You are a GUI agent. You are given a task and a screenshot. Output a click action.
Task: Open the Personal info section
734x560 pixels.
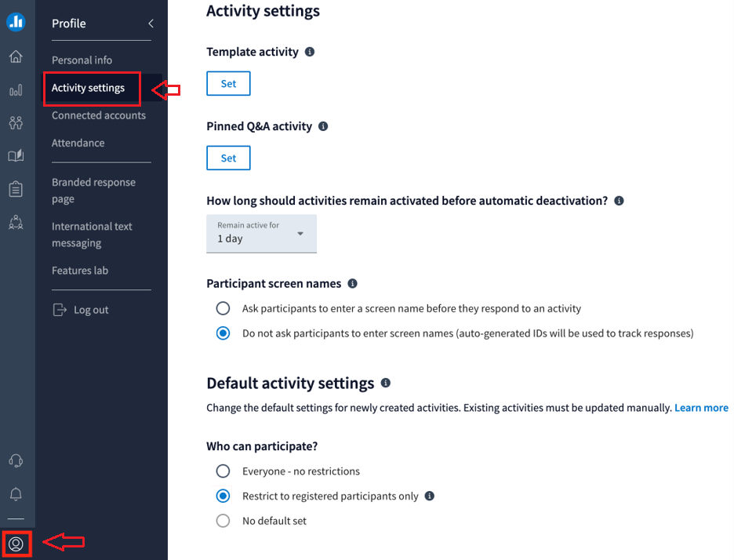[x=82, y=60]
